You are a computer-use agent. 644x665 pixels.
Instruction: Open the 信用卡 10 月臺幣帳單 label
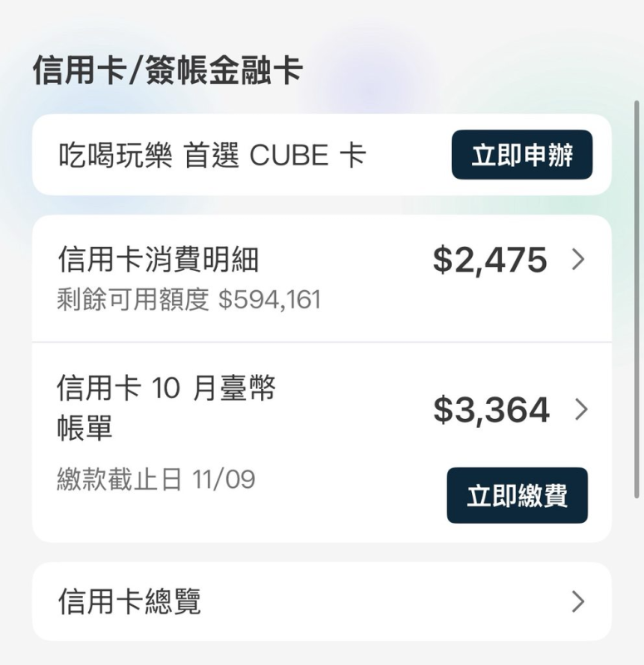(x=166, y=388)
